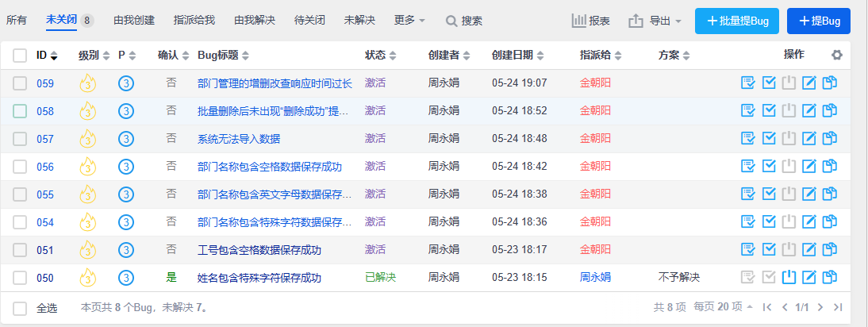Tick the 全选 checkbox in the footer
The width and height of the screenshot is (868, 327).
click(20, 309)
